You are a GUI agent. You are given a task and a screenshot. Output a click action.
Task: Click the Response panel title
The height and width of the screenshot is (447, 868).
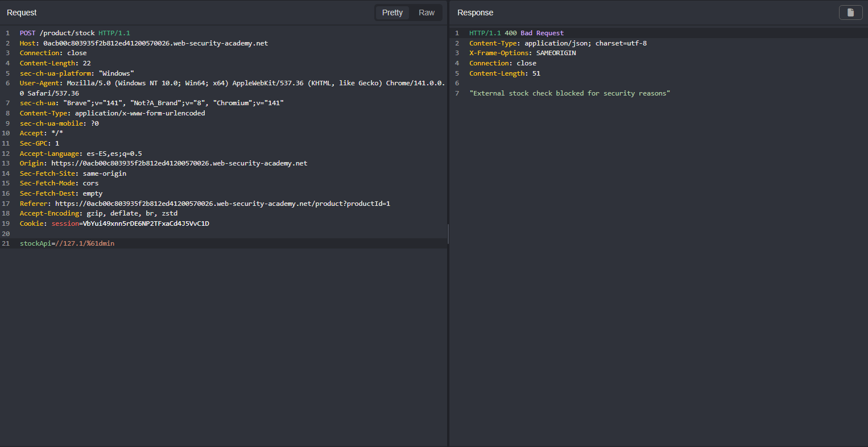(x=475, y=13)
